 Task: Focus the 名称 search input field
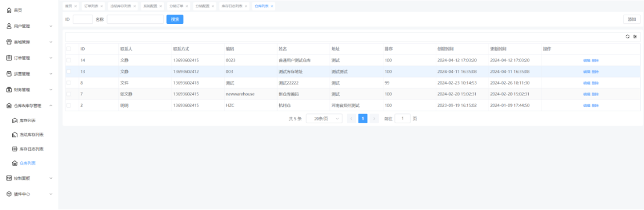coord(135,19)
